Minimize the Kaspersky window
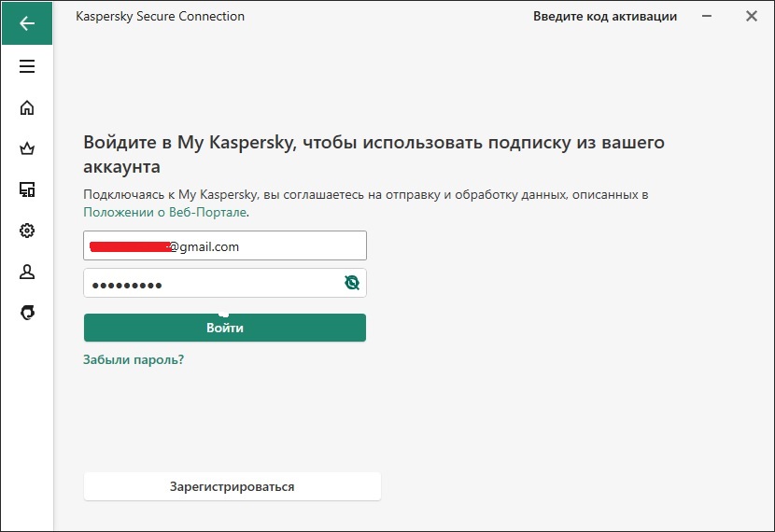The width and height of the screenshot is (775, 532). pos(707,16)
